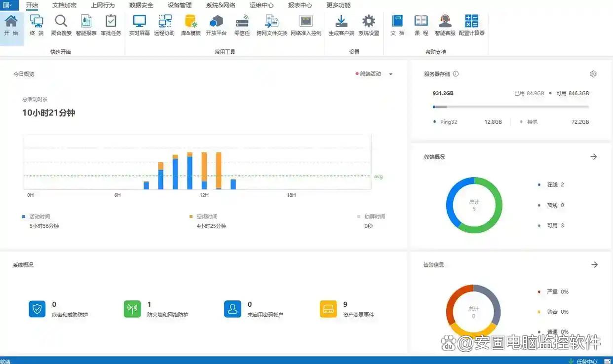Click the 聚合搜索 search icon
This screenshot has height=364, width=613.
click(61, 25)
